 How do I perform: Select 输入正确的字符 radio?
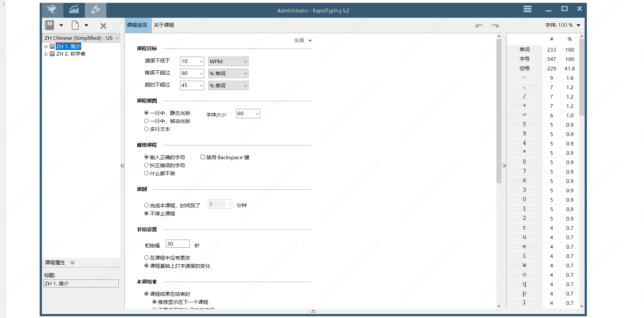pos(147,157)
